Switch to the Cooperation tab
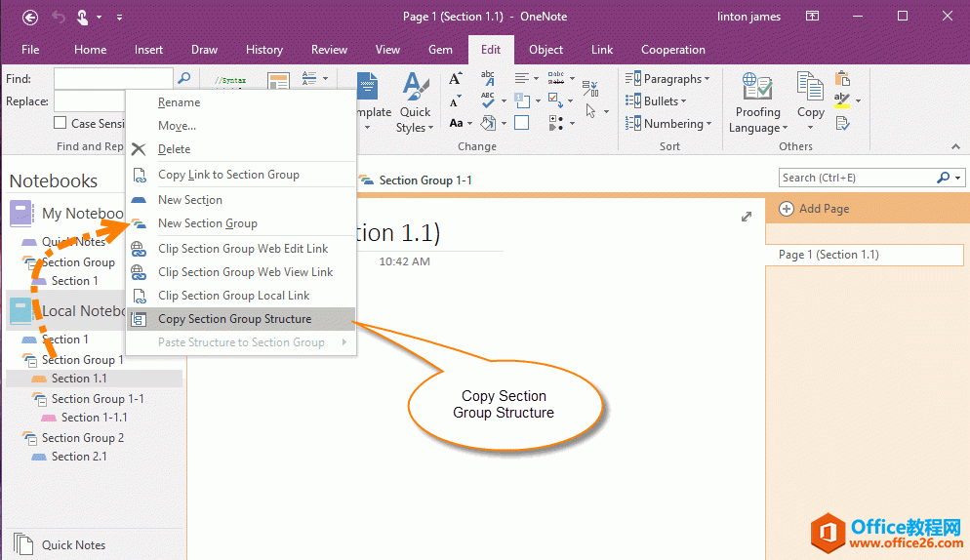Image resolution: width=970 pixels, height=560 pixels. (x=673, y=50)
